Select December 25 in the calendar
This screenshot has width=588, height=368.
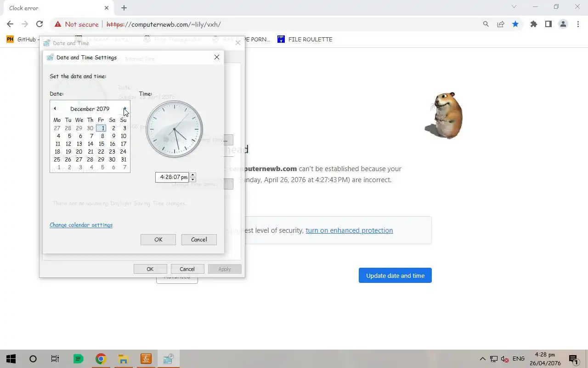point(57,160)
